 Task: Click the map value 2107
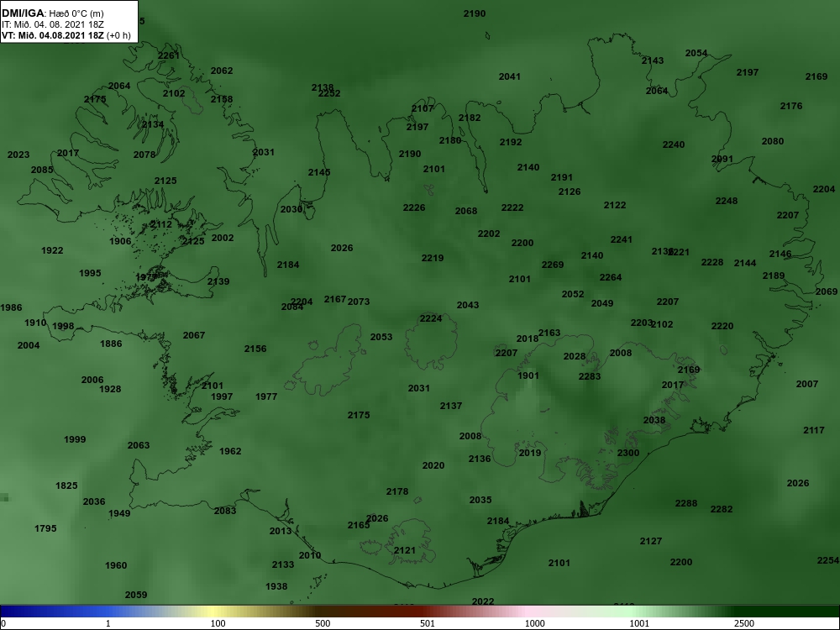423,108
